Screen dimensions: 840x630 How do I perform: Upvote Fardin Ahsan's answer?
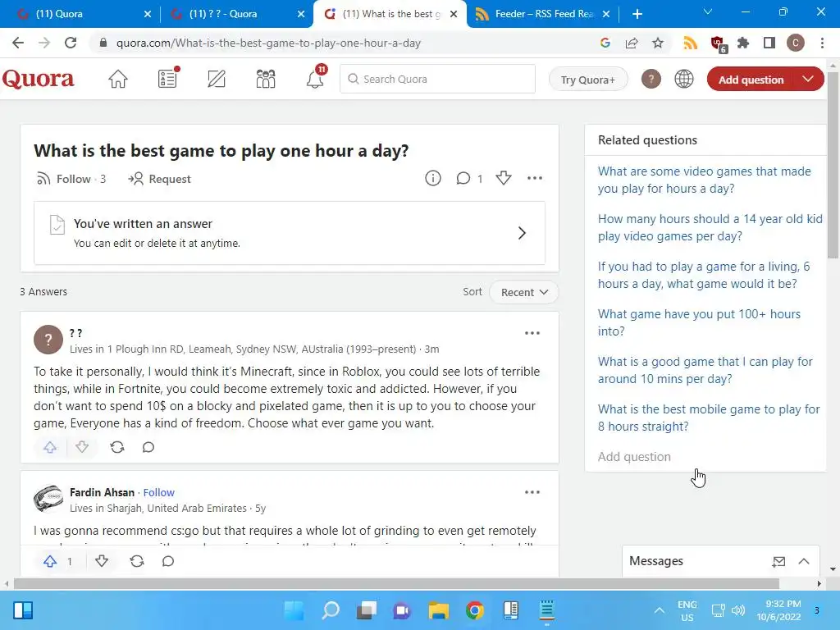click(x=50, y=561)
